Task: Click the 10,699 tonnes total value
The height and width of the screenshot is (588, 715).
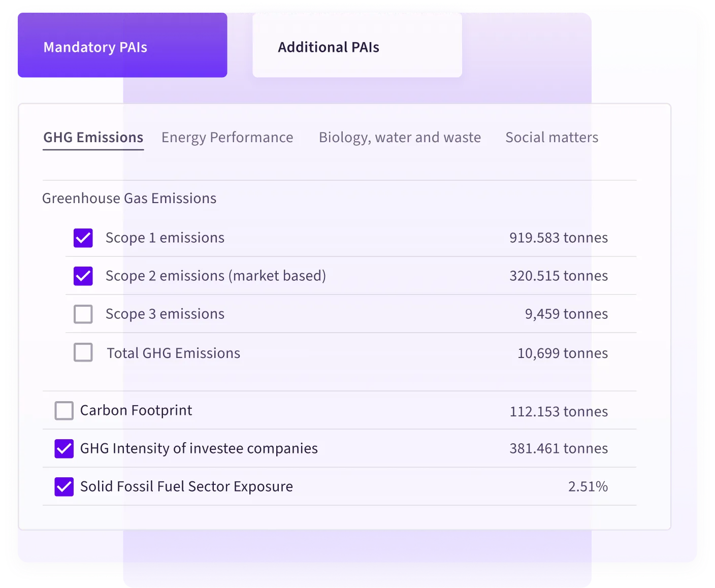Action: [x=562, y=353]
